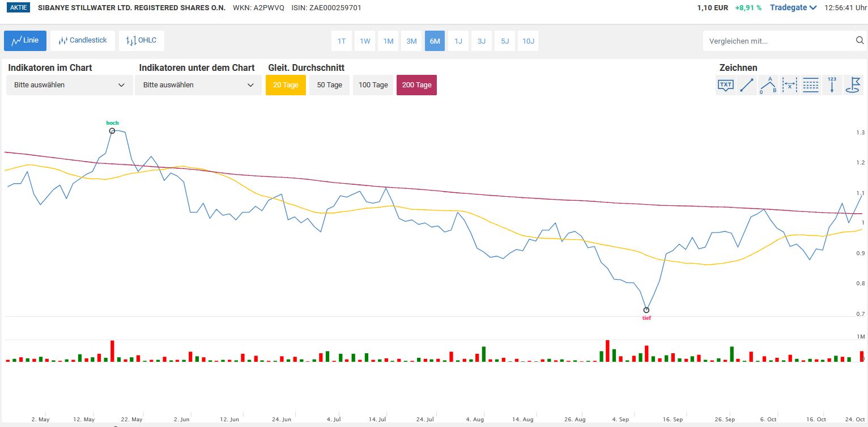Pick the 0-A-B retracement drawing tool
This screenshot has height=427, width=868.
[768, 85]
